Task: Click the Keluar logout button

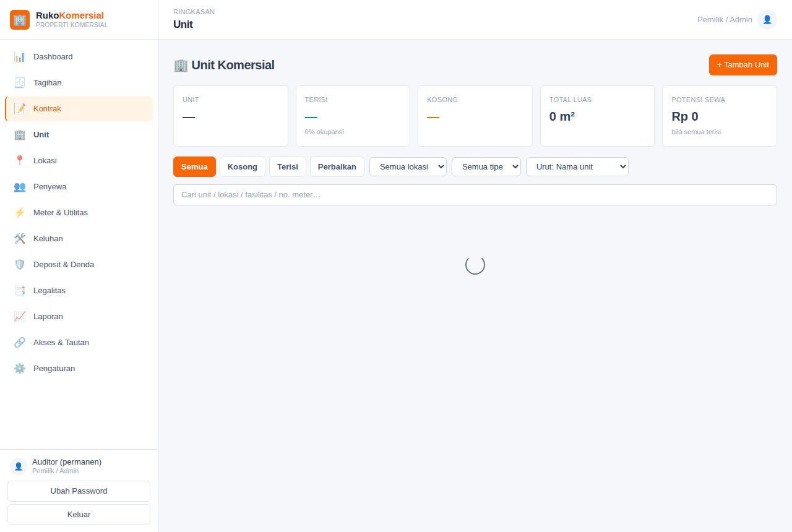Action: click(79, 515)
